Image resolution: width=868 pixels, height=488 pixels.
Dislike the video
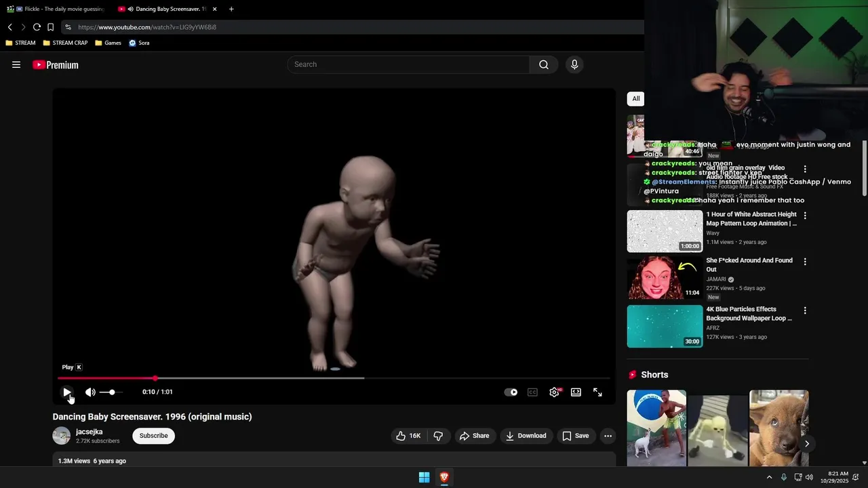click(x=438, y=436)
